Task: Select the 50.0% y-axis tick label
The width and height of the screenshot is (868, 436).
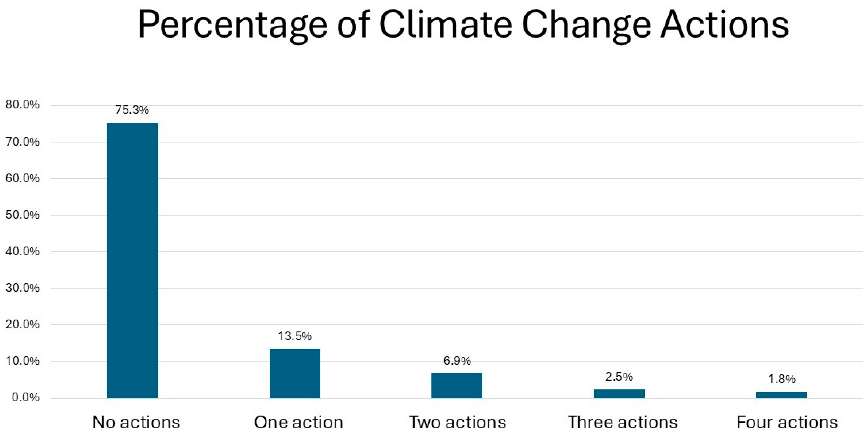Action: (x=23, y=215)
